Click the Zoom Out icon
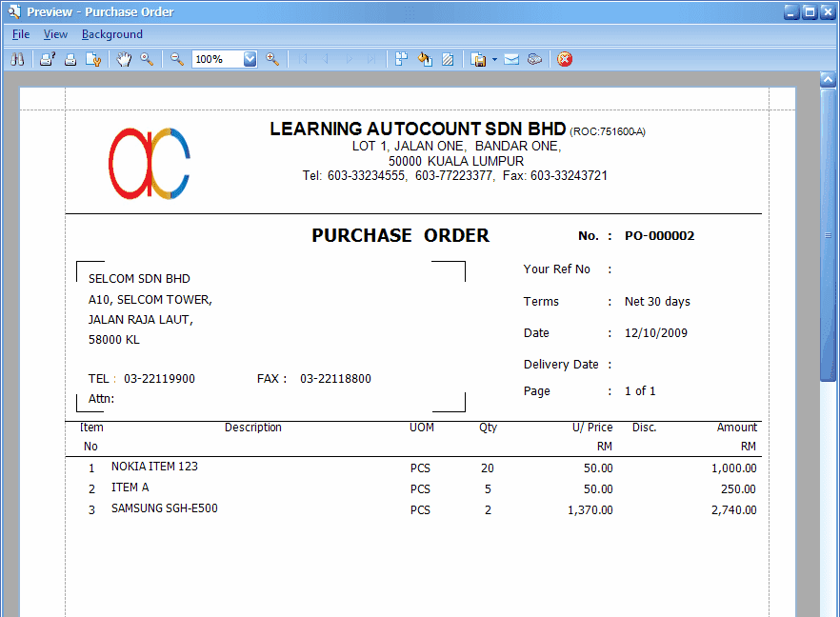Viewport: 840px width, 617px height. 177,59
